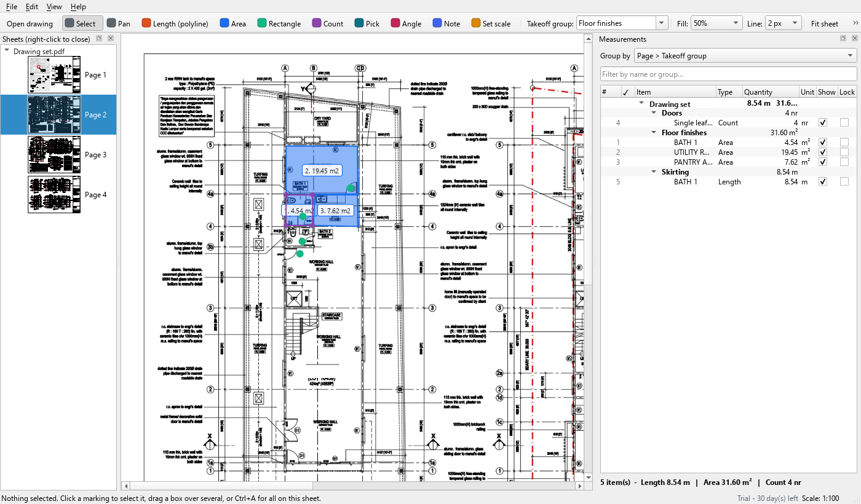Collapse the Floor finishes group
This screenshot has width=861, height=504.
tap(654, 133)
